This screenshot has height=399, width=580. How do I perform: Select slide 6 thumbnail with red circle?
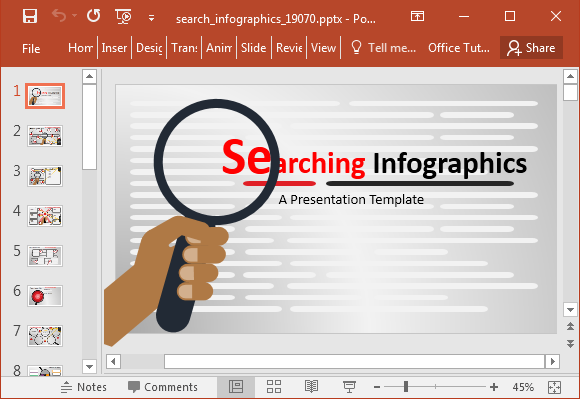tap(45, 296)
